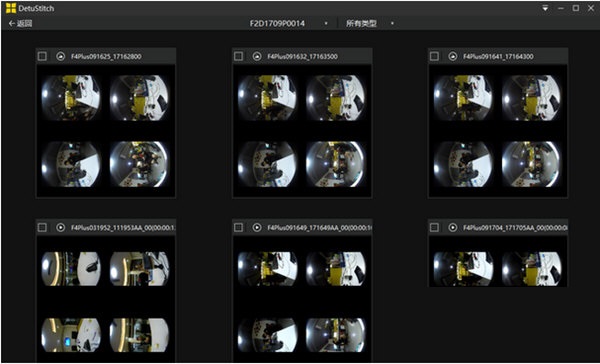Go back using the 返回 arrow button
Image resolution: width=600 pixels, height=364 pixels.
coord(20,23)
